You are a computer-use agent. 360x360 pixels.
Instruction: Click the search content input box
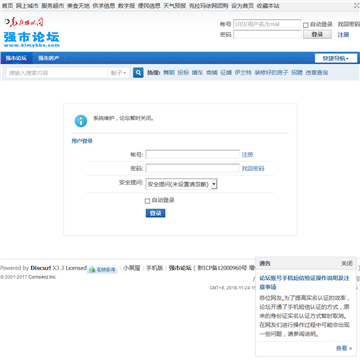(x=57, y=73)
